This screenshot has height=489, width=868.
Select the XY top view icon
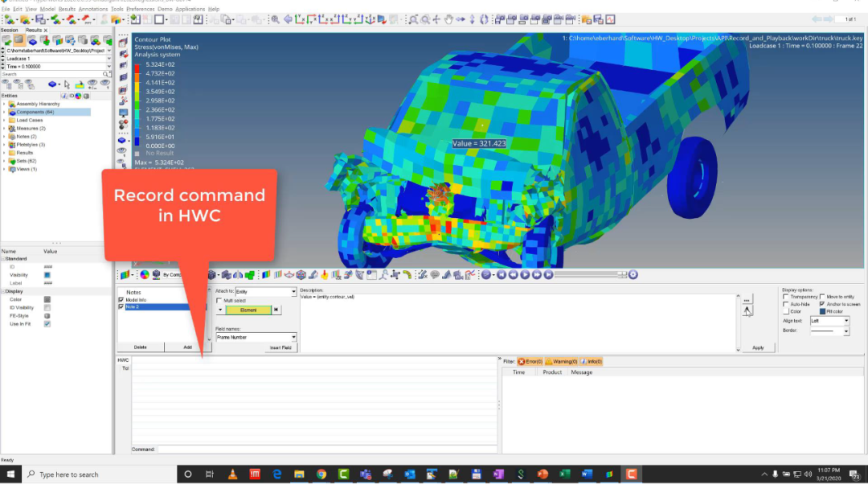coord(300,20)
